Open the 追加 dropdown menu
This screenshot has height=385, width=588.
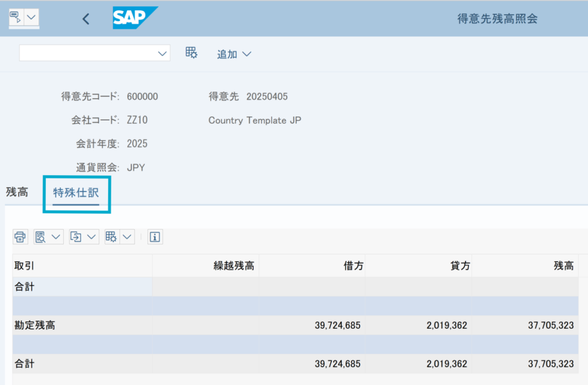point(234,54)
